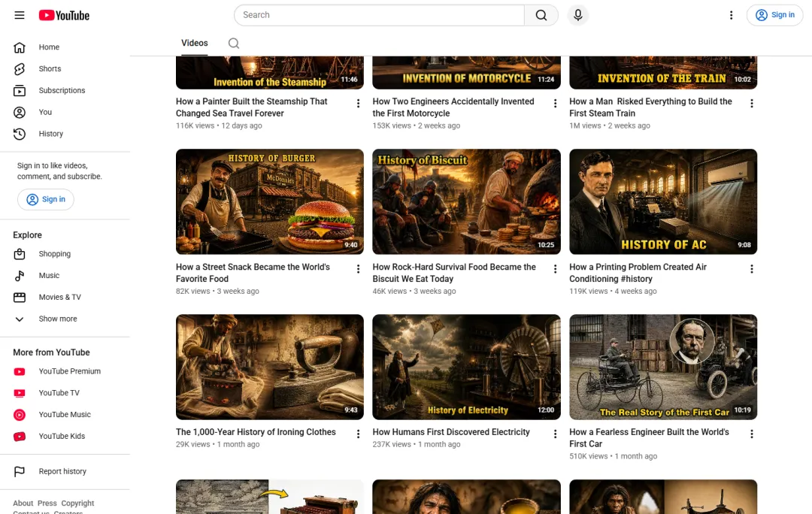
Task: Open the hamburger guide menu
Action: 19,15
